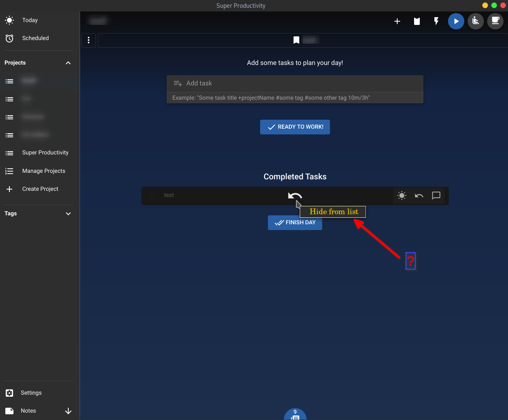Start tracking with the blue play button
The width and height of the screenshot is (508, 420).
(456, 21)
